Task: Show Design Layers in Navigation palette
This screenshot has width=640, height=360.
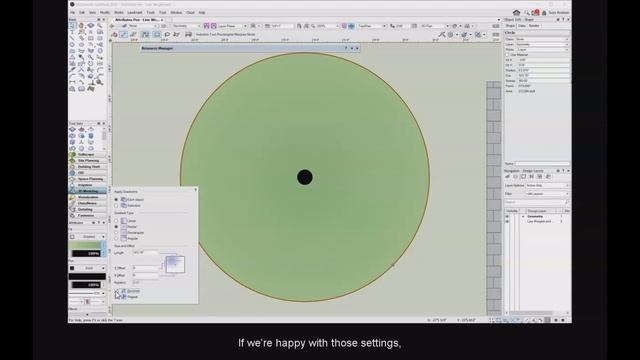Action: 516,177
